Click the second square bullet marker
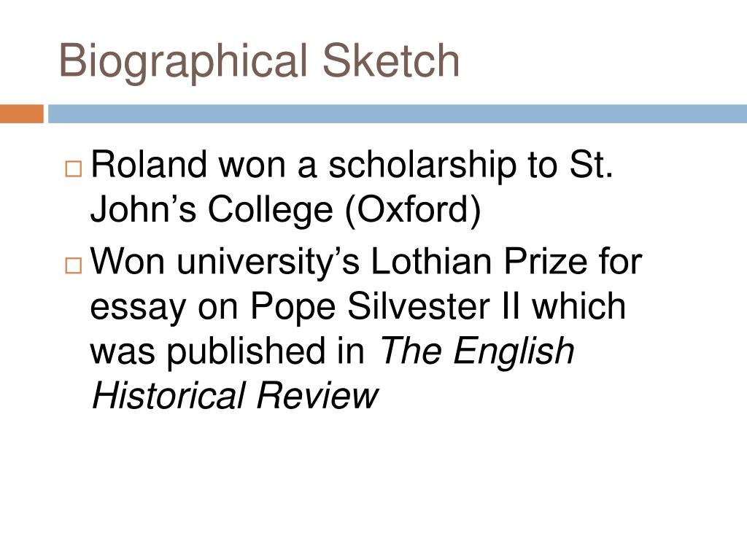Image resolution: width=747 pixels, height=560 pixels. pyautogui.click(x=74, y=265)
